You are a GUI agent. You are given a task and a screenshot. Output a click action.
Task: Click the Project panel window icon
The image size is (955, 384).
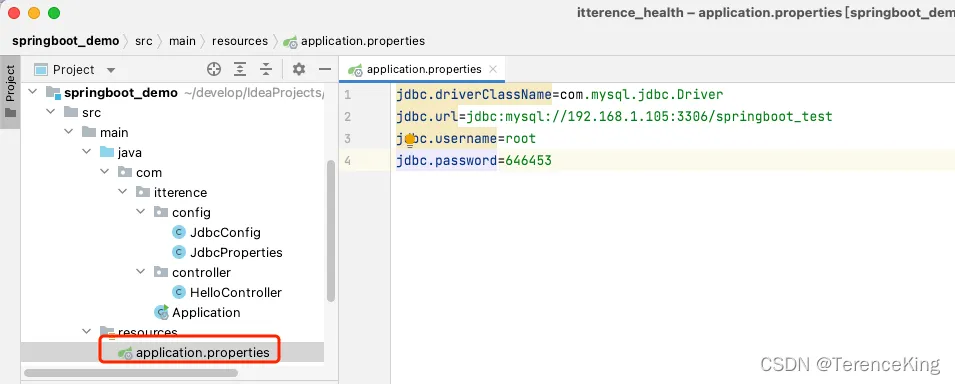tap(41, 69)
